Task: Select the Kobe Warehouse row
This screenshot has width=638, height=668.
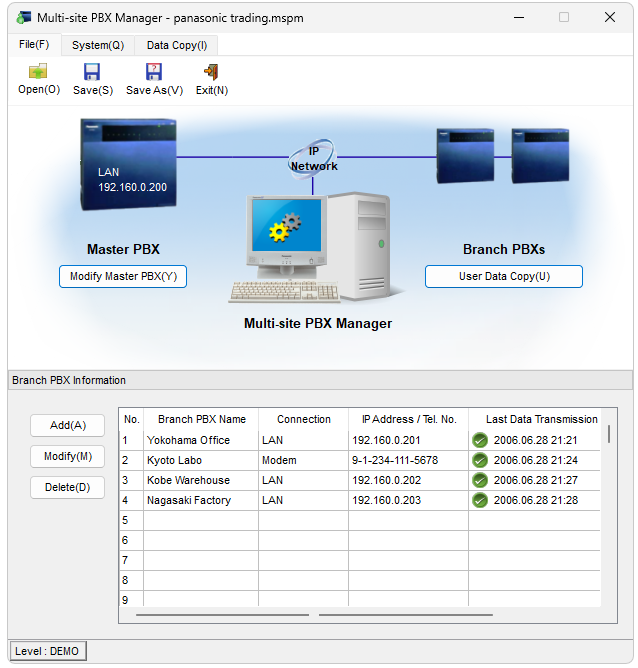Action: point(360,480)
